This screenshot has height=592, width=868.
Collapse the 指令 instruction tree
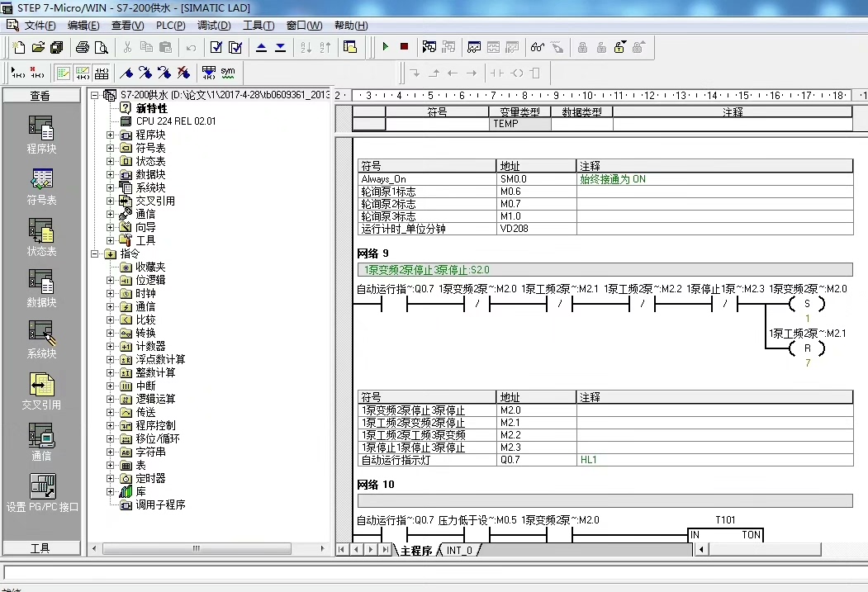pos(95,254)
